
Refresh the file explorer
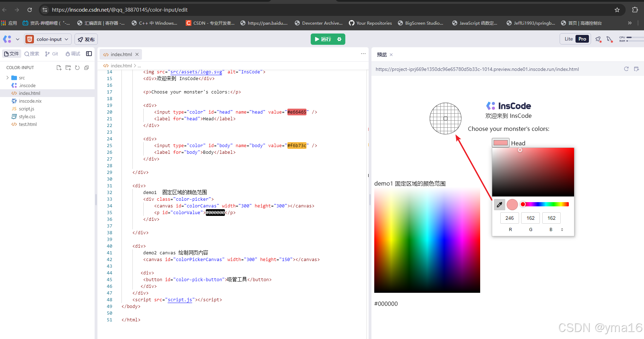click(77, 68)
